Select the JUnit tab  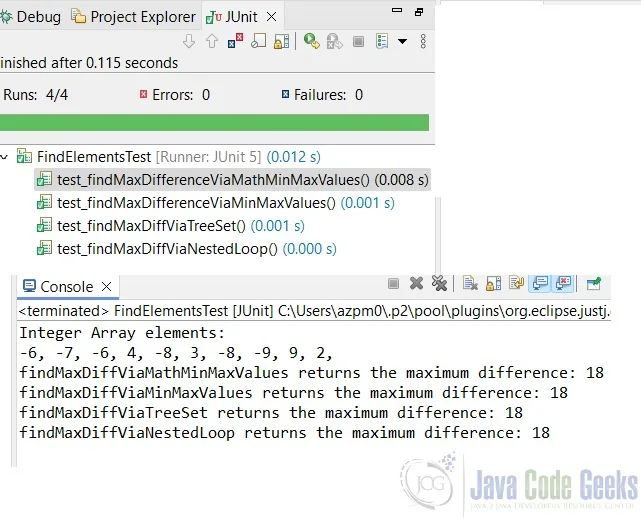[232, 17]
